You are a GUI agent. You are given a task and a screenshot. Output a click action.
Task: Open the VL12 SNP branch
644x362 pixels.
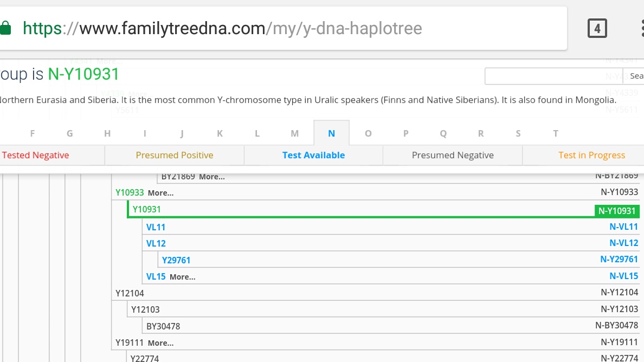156,243
